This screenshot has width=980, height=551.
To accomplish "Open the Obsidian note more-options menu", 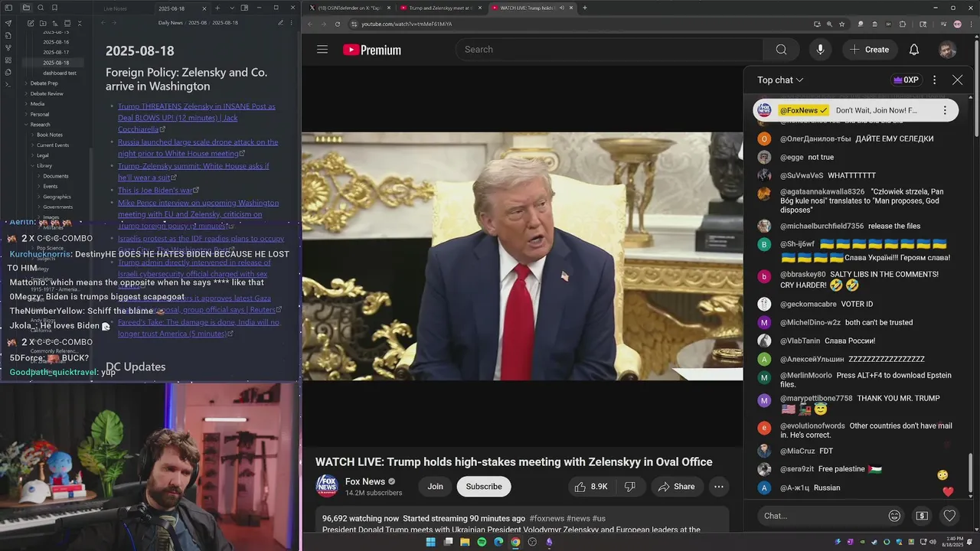I will pos(292,23).
